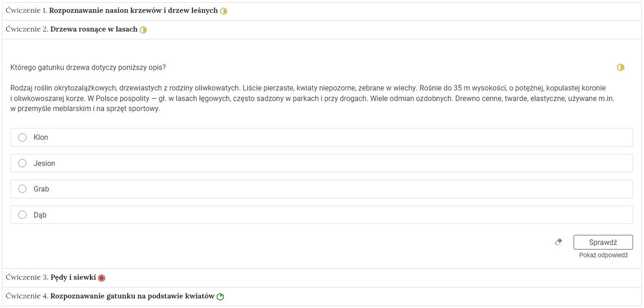Click the red hexagon icon beside Ćwiczenie 3
644x308 pixels.
(x=101, y=278)
